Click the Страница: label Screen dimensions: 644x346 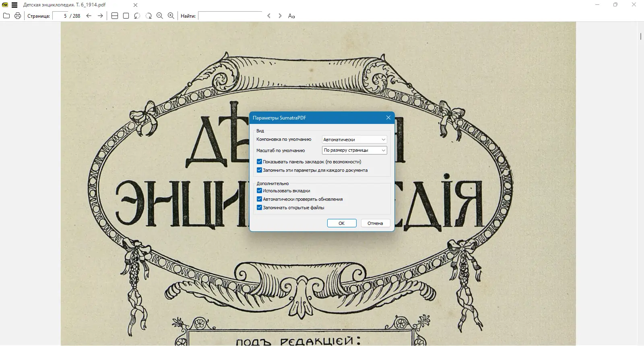pyautogui.click(x=39, y=16)
